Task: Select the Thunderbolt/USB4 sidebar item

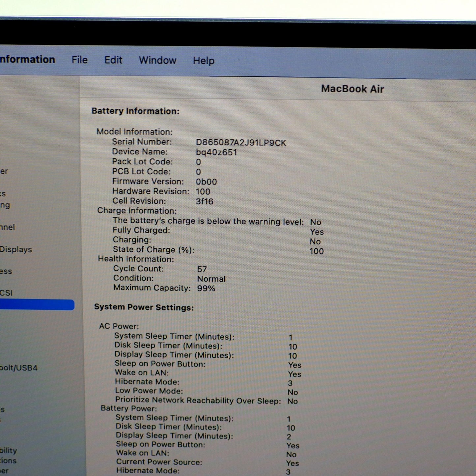Action: tap(19, 368)
